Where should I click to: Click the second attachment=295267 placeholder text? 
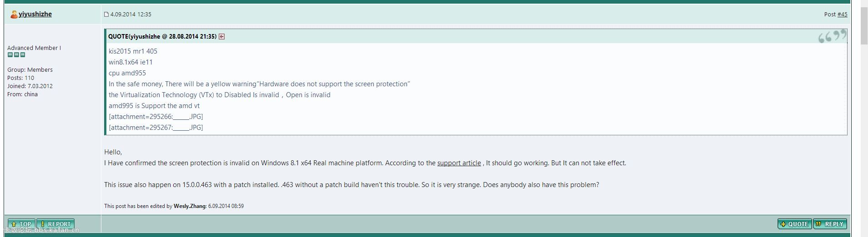coord(156,128)
